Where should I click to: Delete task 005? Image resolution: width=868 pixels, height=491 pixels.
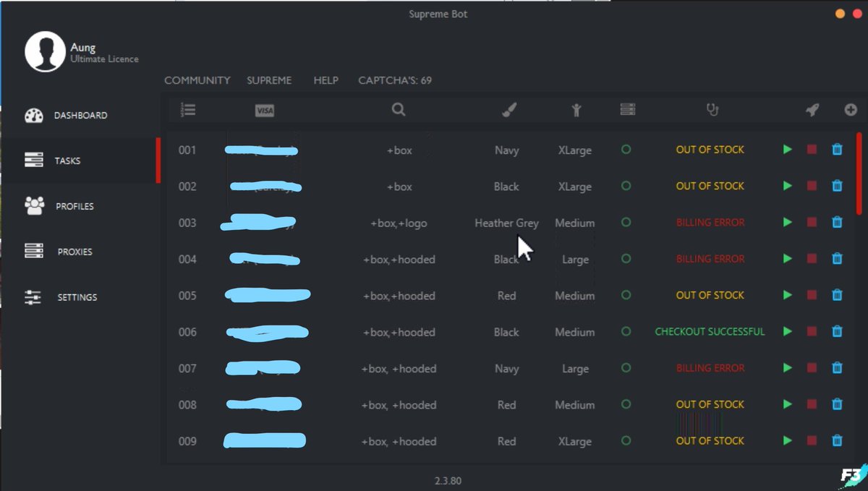[837, 295]
